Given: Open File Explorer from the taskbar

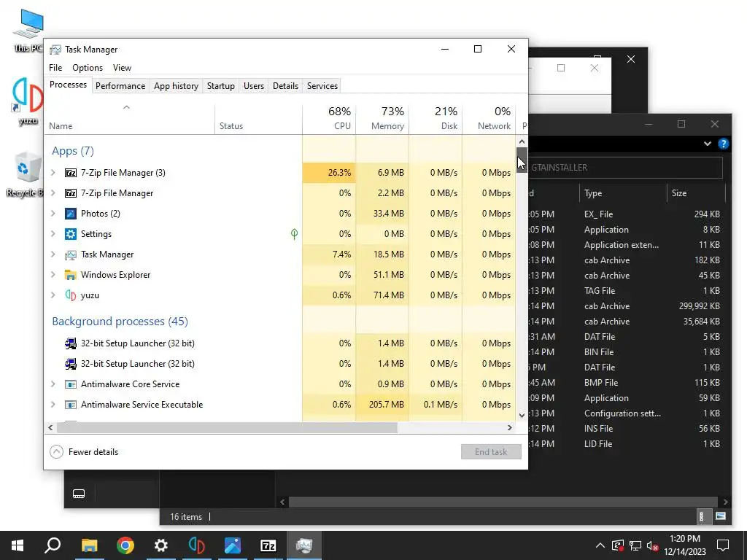Looking at the screenshot, I should pyautogui.click(x=89, y=545).
